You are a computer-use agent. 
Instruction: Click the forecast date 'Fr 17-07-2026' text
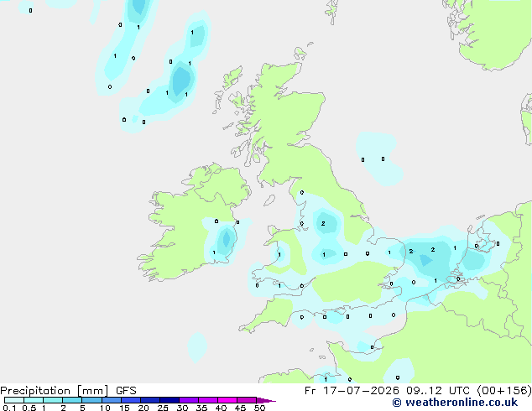pyautogui.click(x=352, y=391)
